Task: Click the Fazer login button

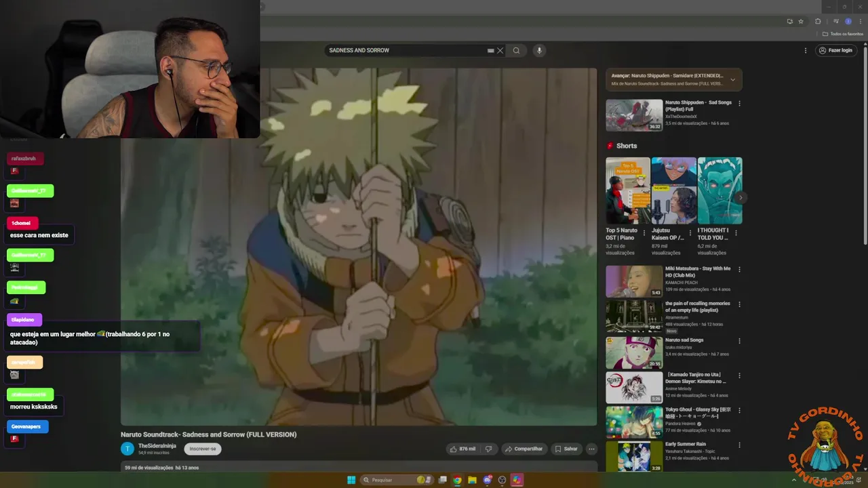Action: 835,50
